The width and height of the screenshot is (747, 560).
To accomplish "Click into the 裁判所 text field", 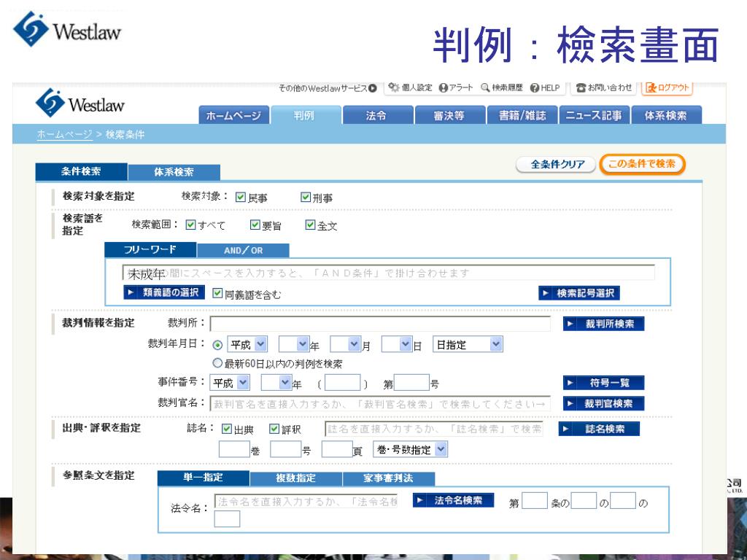I will pos(380,324).
